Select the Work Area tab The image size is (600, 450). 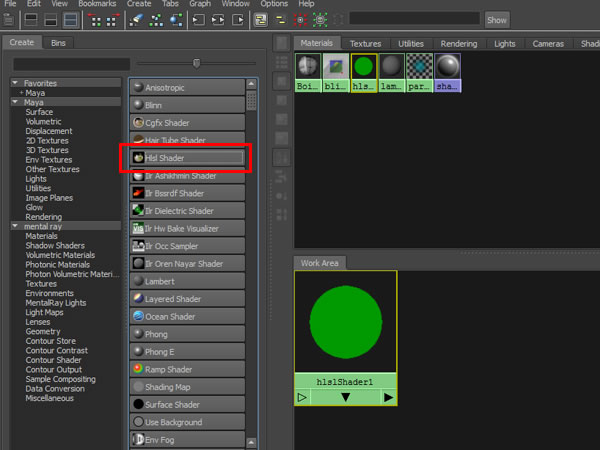(320, 263)
